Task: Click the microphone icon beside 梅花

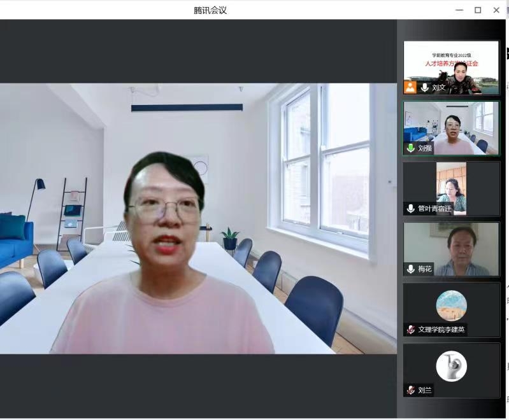Action: pos(411,269)
